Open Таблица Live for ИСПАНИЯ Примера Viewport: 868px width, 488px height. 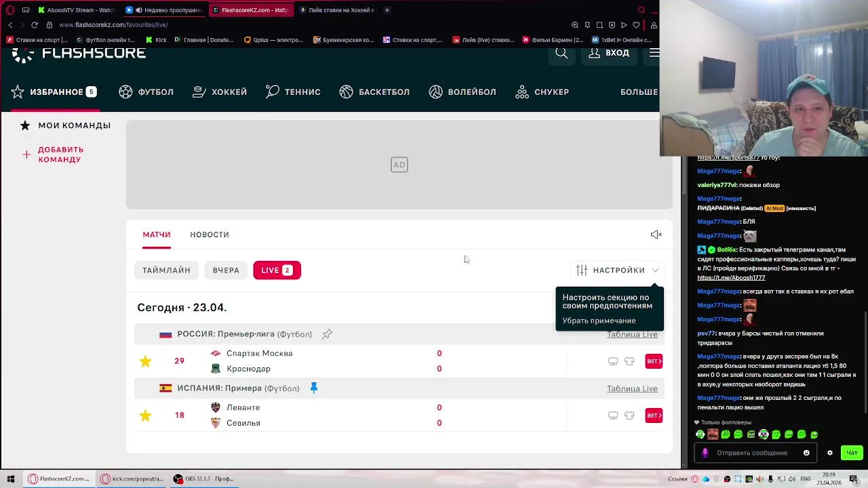pos(632,388)
